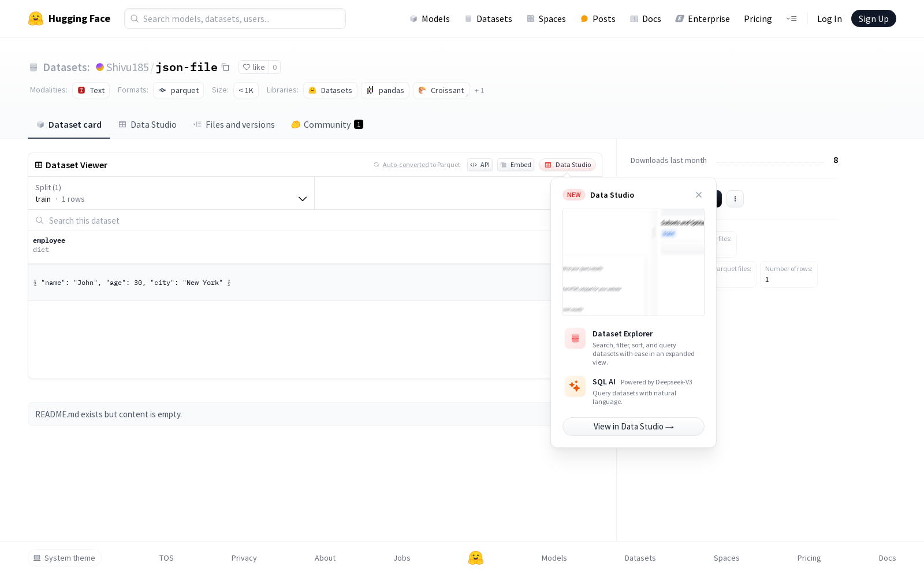Open Pricing footer link
The height and width of the screenshot is (578, 924).
(x=809, y=558)
